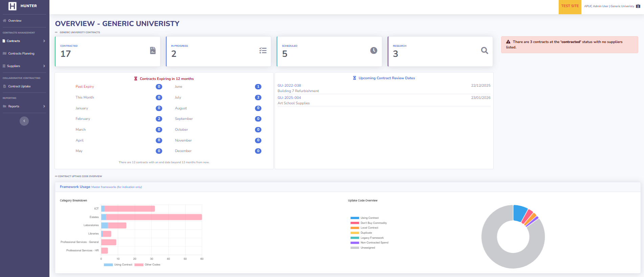Screen dimensions: 644x277
Task: Click the Don't Buy Commodity color swatch
Action: click(355, 223)
